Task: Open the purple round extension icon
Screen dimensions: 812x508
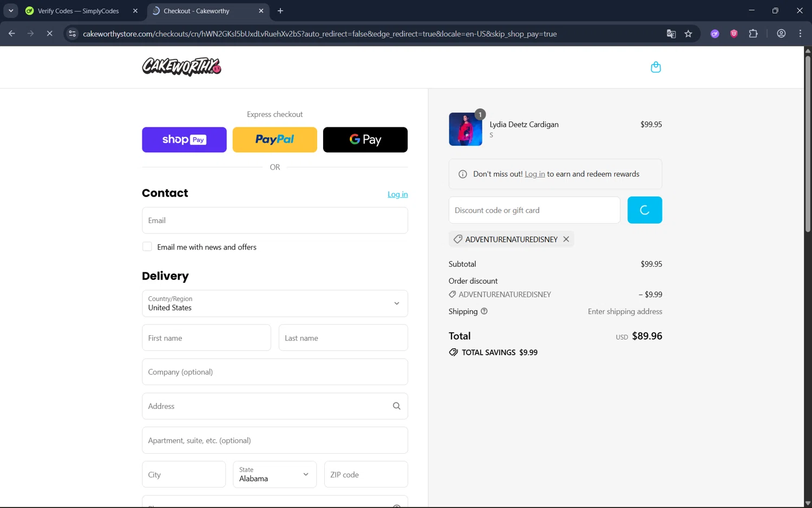Action: coord(715,34)
